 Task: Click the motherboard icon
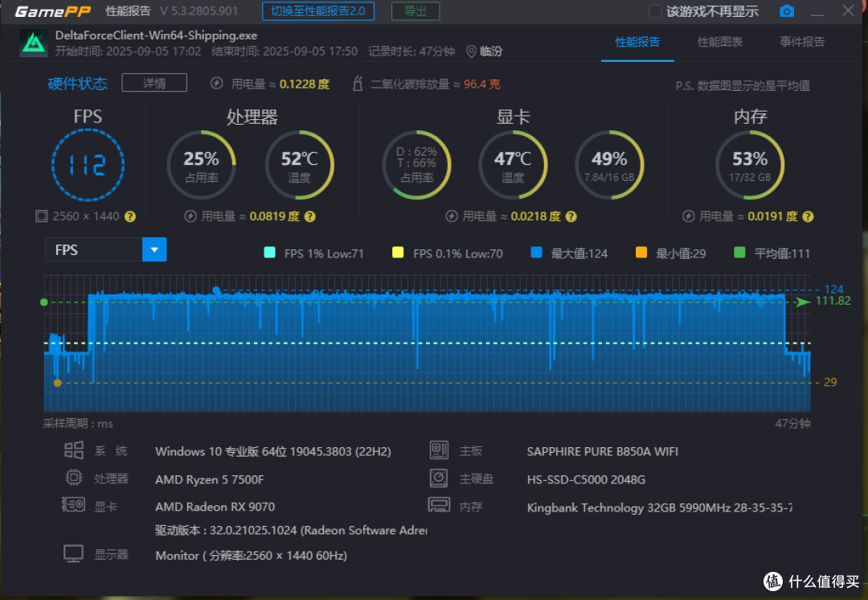coord(439,450)
